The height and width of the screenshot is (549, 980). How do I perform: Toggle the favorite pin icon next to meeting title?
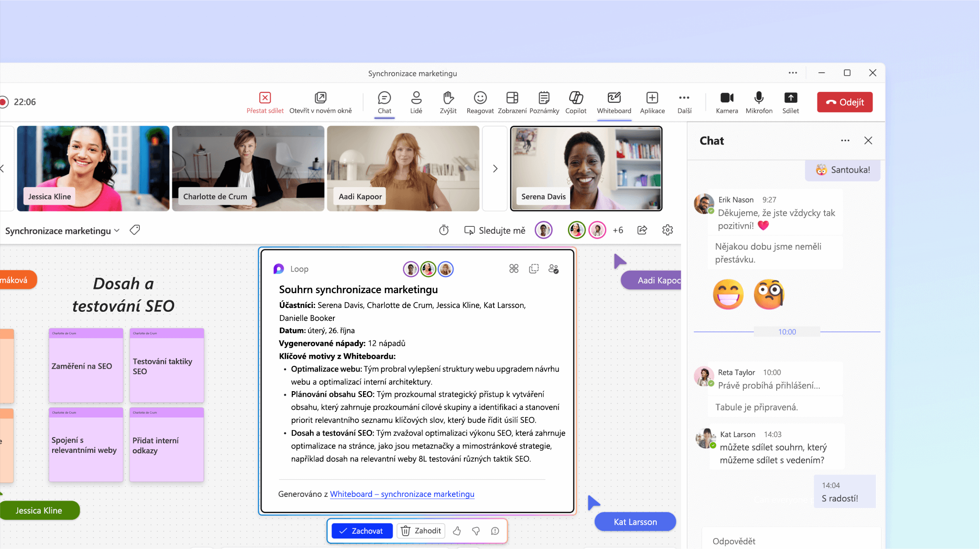(134, 231)
